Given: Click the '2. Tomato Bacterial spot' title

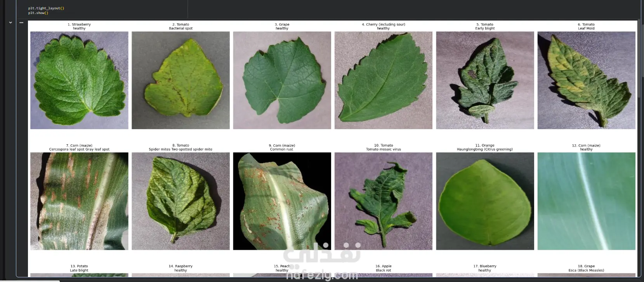Looking at the screenshot, I should 181,26.
